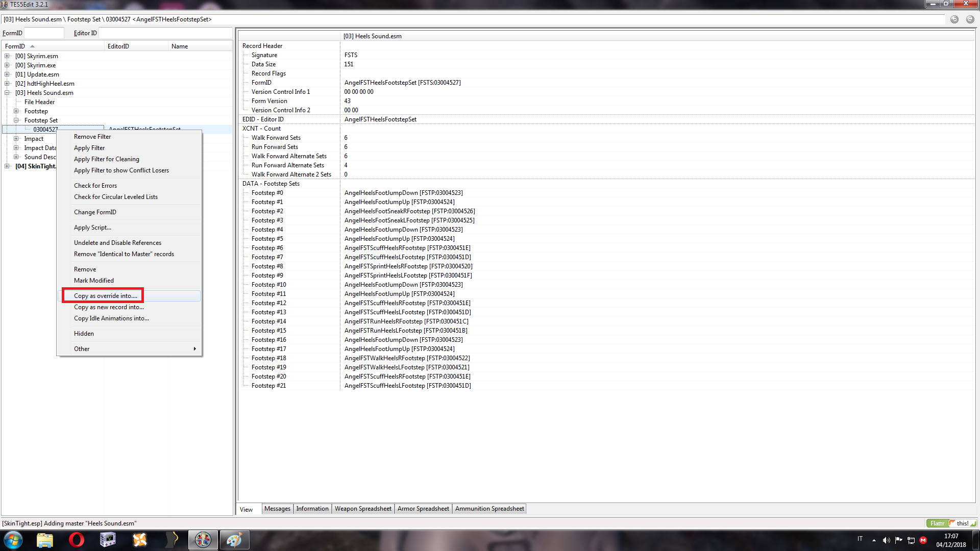Switch to the TES5Edit taskbar button
980x551 pixels.
click(x=203, y=540)
